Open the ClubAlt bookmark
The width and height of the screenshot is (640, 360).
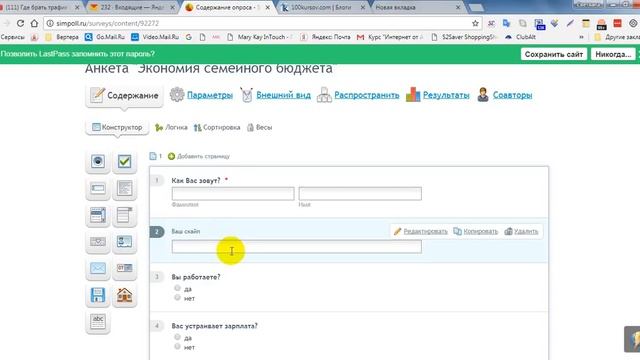(x=520, y=37)
